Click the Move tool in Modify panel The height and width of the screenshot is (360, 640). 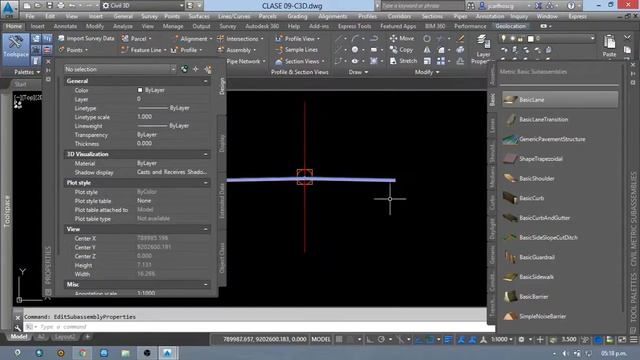point(402,38)
